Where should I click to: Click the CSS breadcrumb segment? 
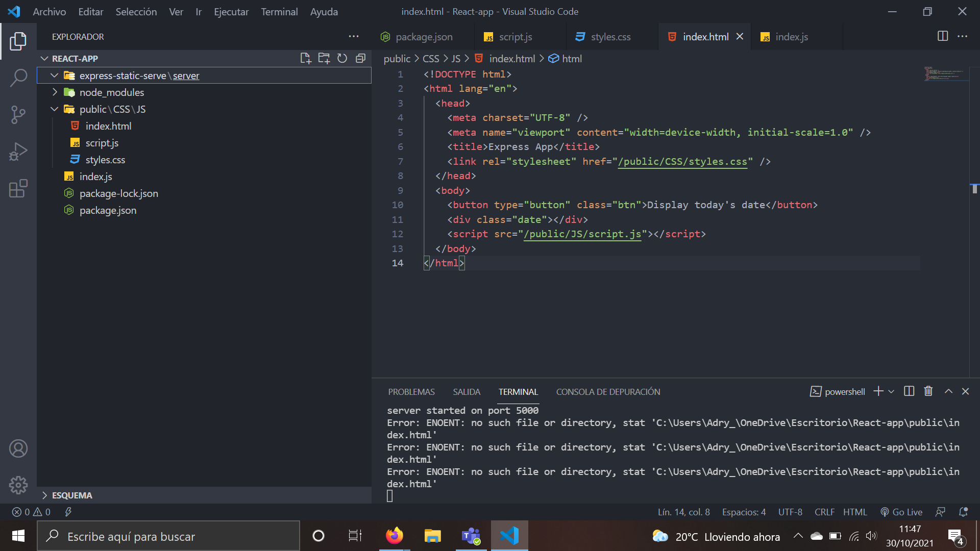pos(431,59)
